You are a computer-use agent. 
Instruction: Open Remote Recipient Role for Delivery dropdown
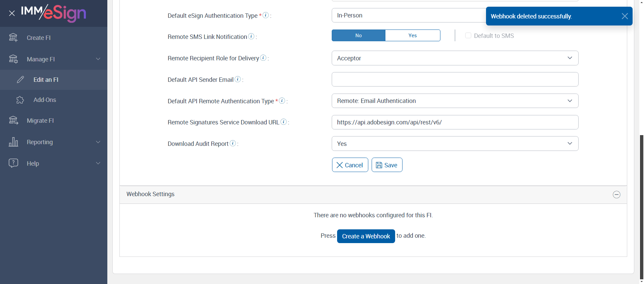(455, 58)
